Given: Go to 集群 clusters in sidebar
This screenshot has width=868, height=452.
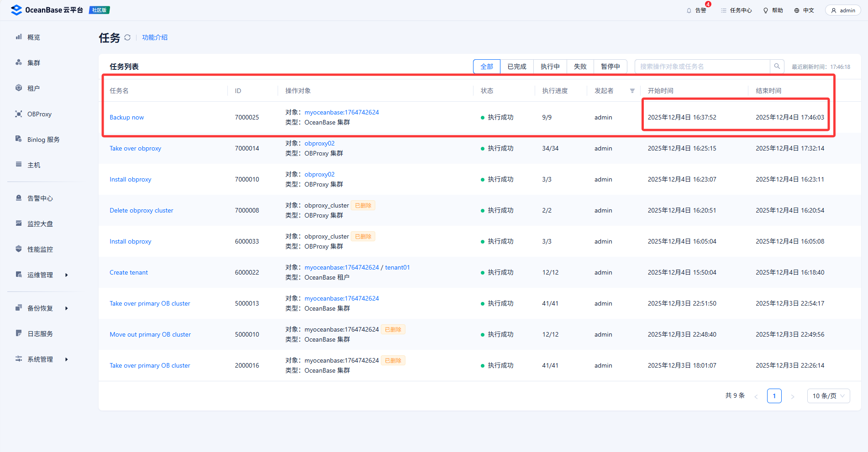Looking at the screenshot, I should [x=33, y=63].
